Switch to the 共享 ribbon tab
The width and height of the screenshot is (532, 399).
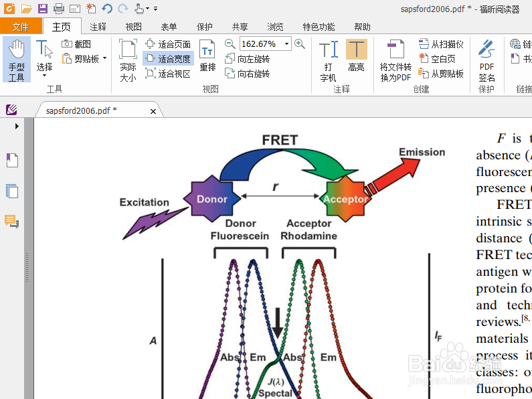click(240, 27)
